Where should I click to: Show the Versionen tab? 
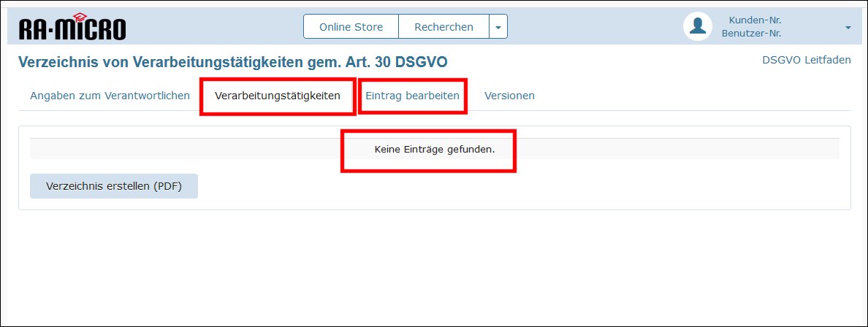[509, 96]
